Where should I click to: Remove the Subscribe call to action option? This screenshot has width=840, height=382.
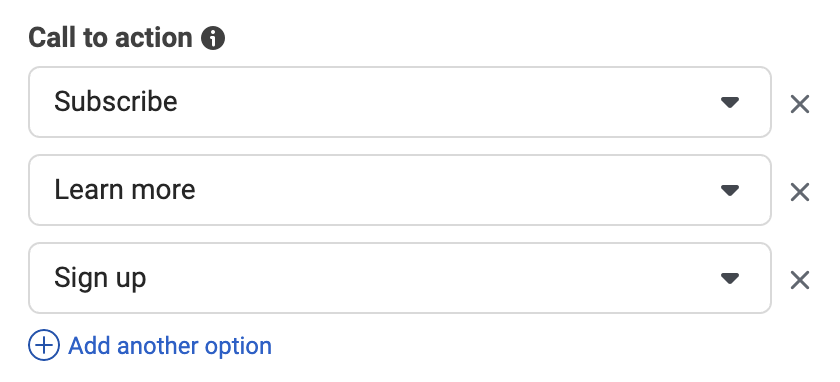coord(800,104)
